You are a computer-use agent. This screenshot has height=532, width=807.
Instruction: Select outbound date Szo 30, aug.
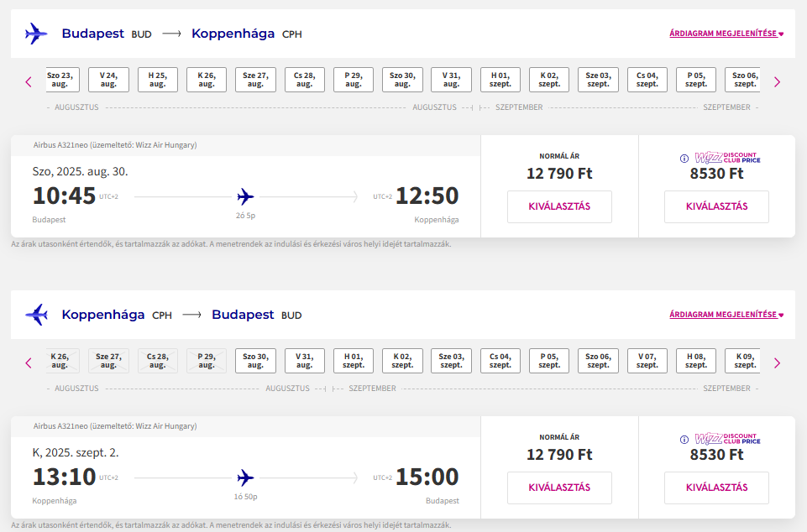point(402,80)
